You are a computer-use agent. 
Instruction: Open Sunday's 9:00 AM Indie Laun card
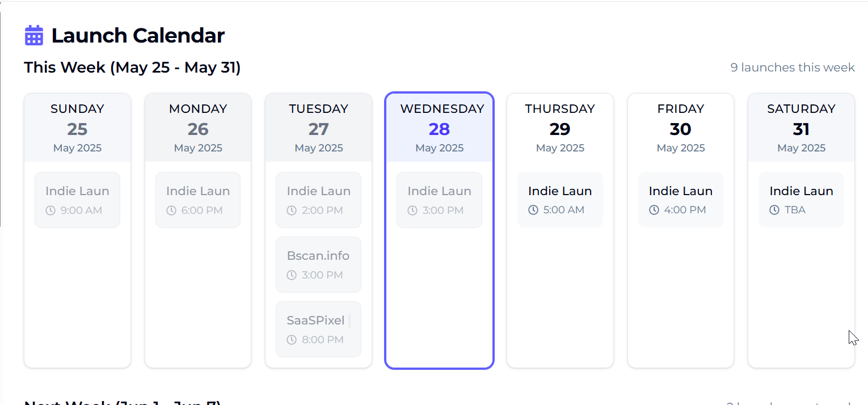pyautogui.click(x=77, y=200)
